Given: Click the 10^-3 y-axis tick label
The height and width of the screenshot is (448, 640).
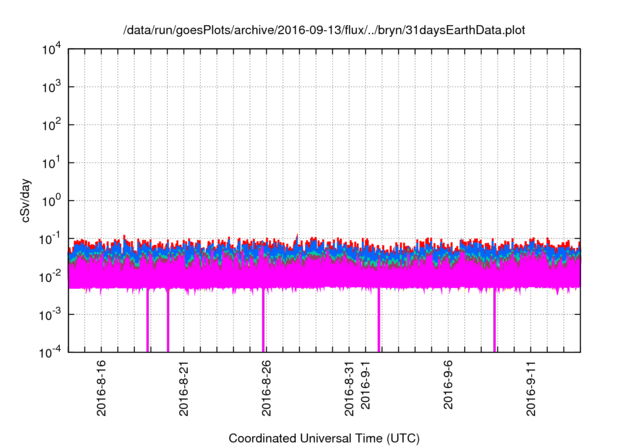Looking at the screenshot, I should [x=50, y=315].
